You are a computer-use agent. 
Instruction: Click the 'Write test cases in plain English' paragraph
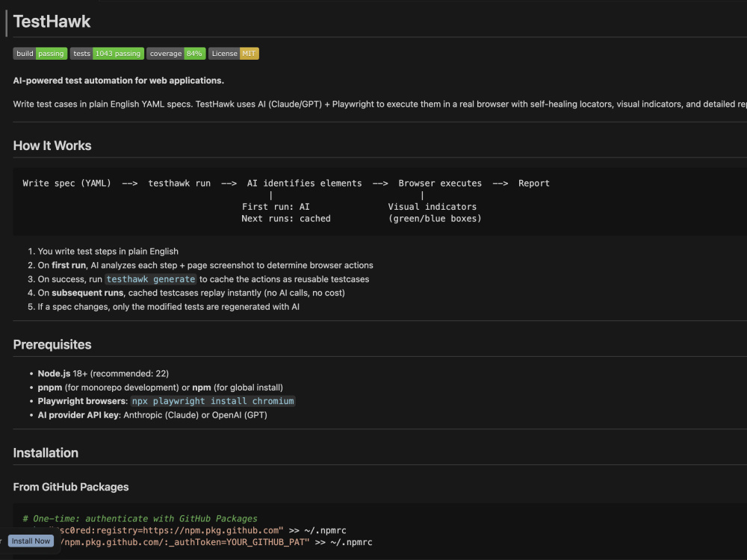click(379, 104)
